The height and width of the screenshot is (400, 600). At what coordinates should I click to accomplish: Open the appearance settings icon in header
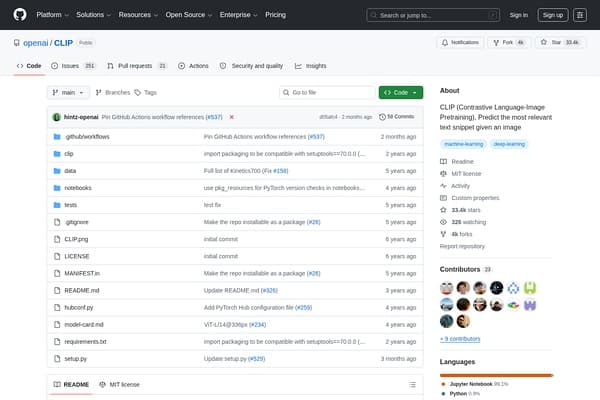(580, 15)
